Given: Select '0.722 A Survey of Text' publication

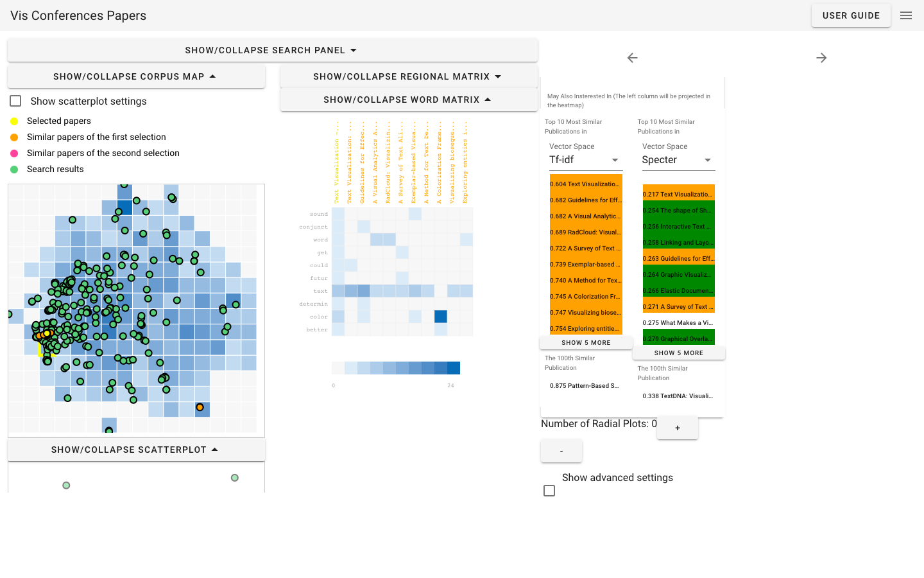Looking at the screenshot, I should 586,249.
